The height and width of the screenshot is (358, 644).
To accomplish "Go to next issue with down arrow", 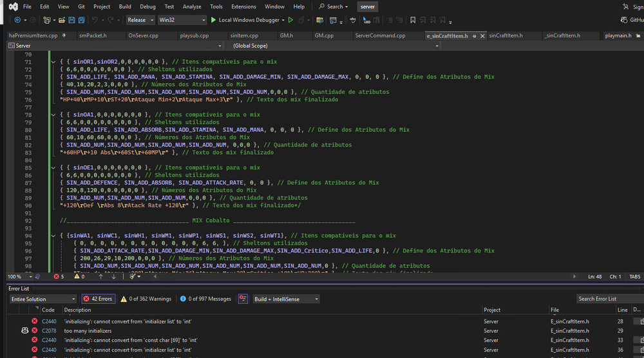I will [x=114, y=277].
